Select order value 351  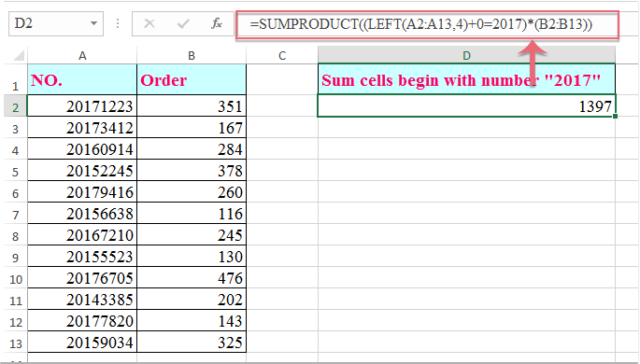(192, 106)
